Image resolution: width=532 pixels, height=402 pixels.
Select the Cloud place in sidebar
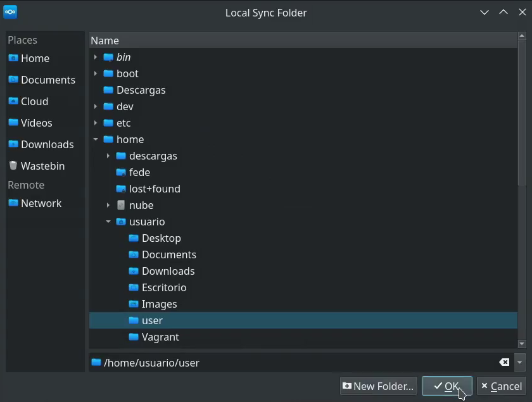[x=34, y=101]
